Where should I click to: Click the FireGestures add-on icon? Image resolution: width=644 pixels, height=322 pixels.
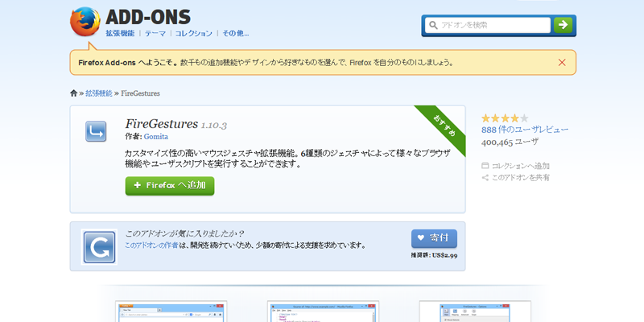point(96,131)
